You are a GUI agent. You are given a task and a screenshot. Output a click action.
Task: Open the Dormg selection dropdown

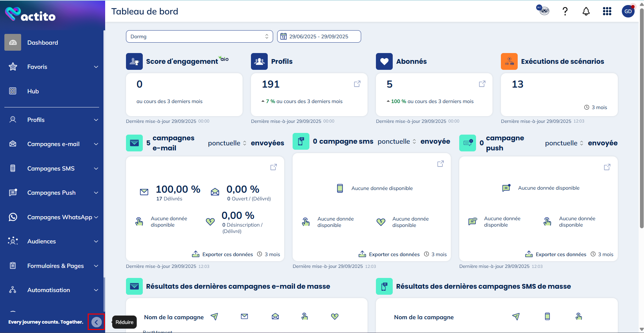199,37
